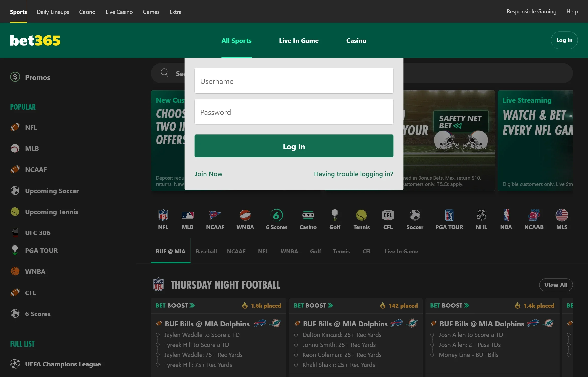Viewport: 588px width, 377px height.
Task: Open MLB in Popular sidebar
Action: pyautogui.click(x=25, y=149)
